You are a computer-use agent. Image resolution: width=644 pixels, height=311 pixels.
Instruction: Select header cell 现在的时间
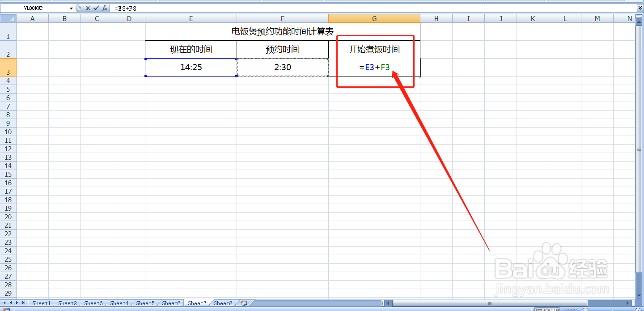tap(191, 49)
